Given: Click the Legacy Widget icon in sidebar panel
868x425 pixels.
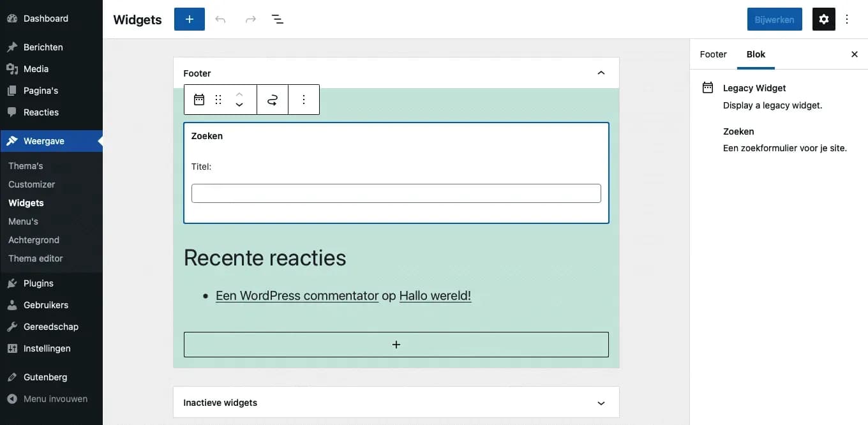Looking at the screenshot, I should tap(708, 88).
